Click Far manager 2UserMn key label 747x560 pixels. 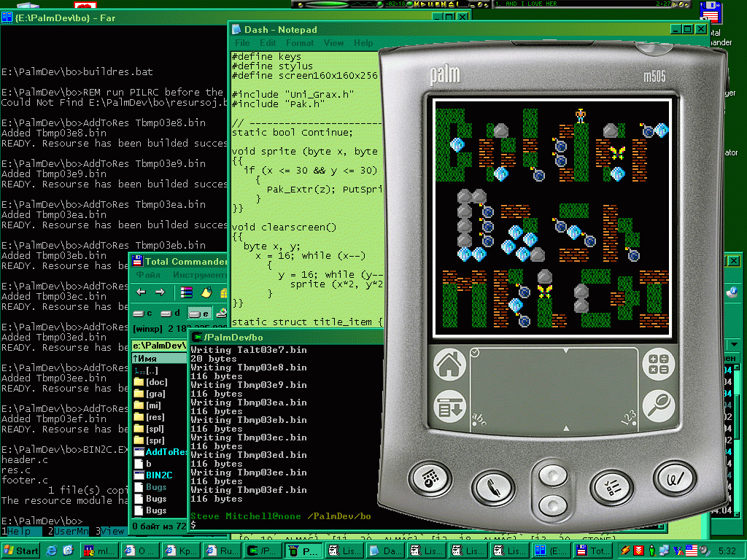(69, 531)
